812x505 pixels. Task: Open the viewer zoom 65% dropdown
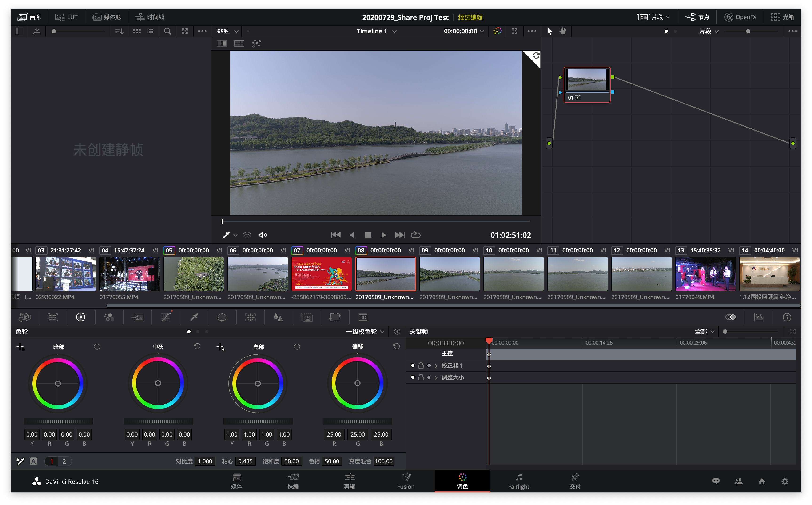click(x=228, y=31)
